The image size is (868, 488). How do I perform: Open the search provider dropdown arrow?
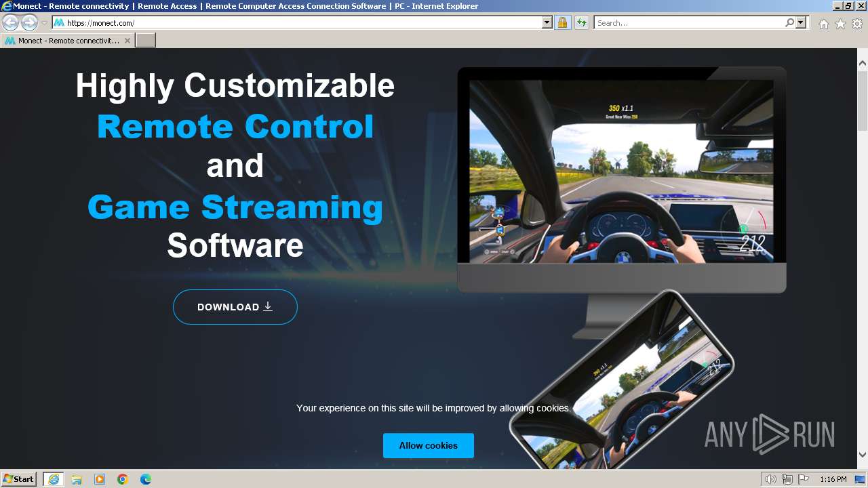pos(801,23)
